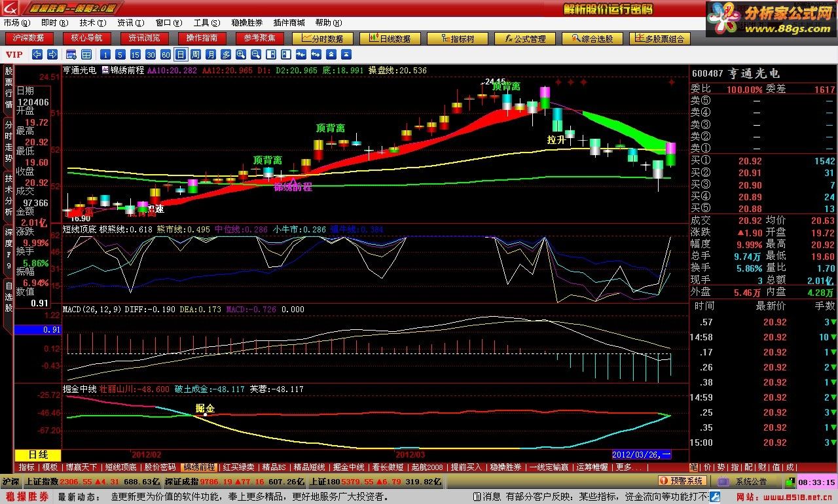838x504 pixels.
Task: Switch to 30-minute period icon
Action: click(151, 54)
